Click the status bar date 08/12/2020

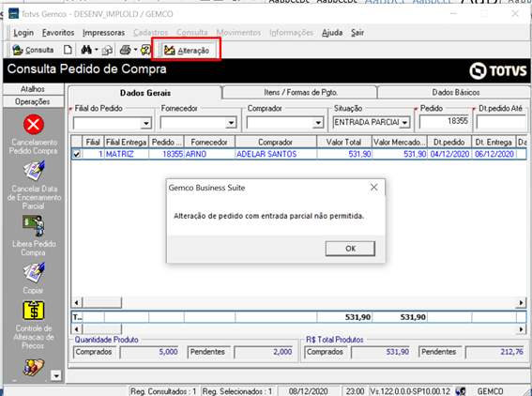click(308, 391)
